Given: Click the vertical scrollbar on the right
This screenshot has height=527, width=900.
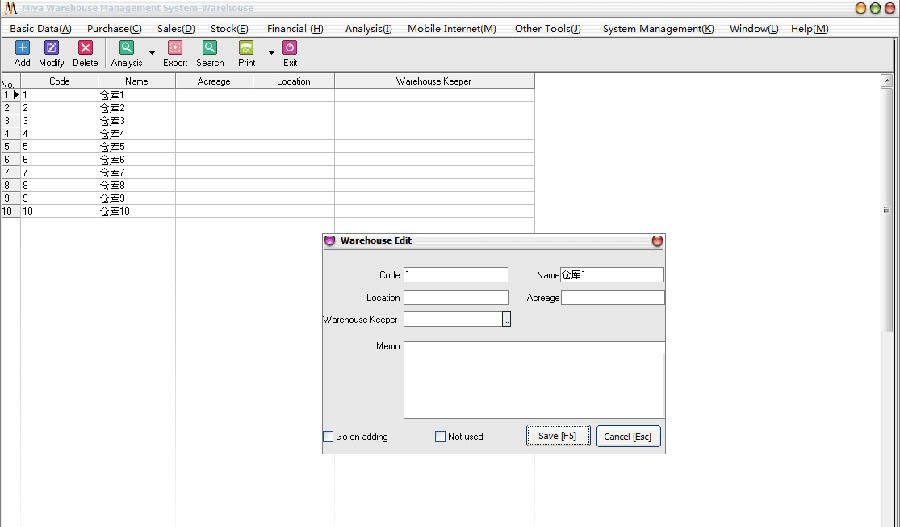Looking at the screenshot, I should 887,210.
